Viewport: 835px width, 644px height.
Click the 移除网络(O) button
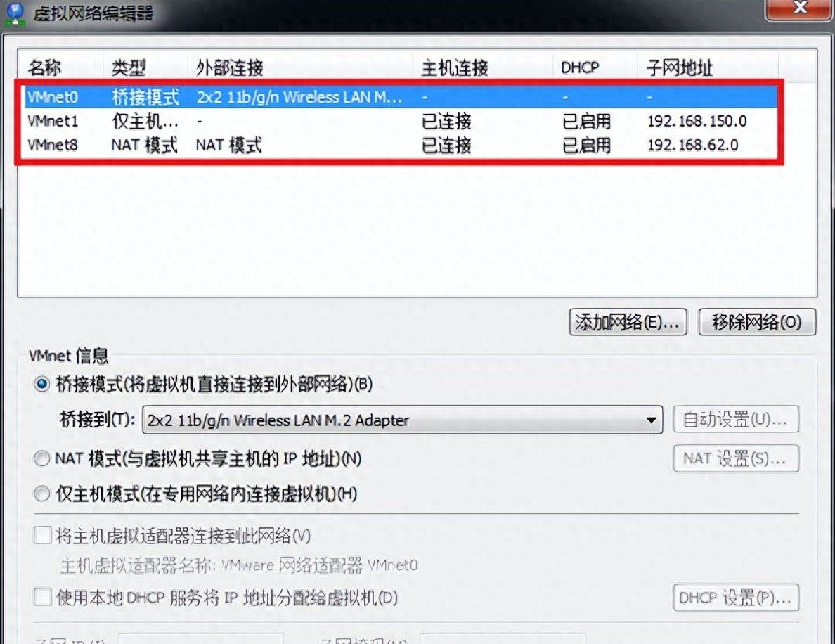(x=757, y=322)
